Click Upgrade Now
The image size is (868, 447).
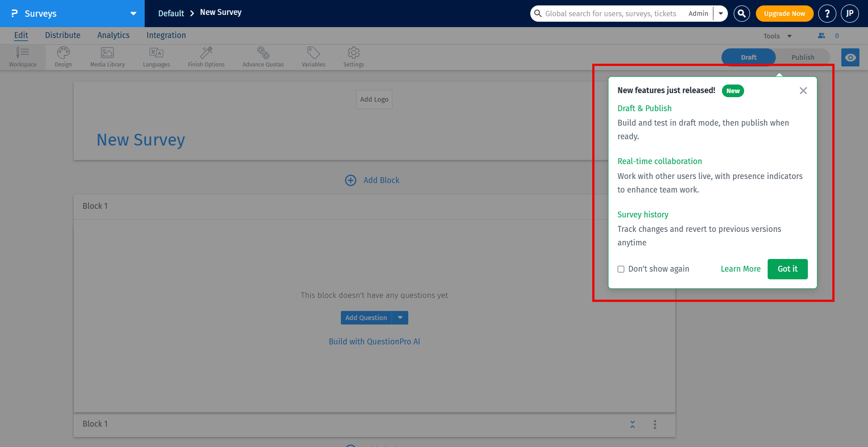pos(784,14)
